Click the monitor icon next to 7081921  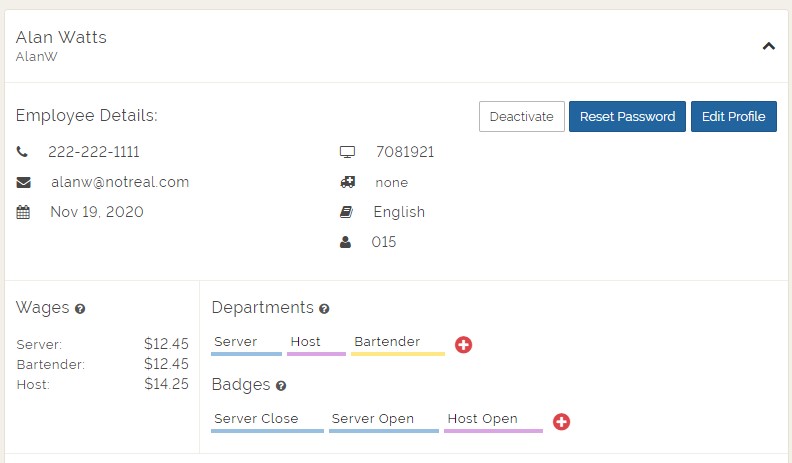tap(347, 153)
